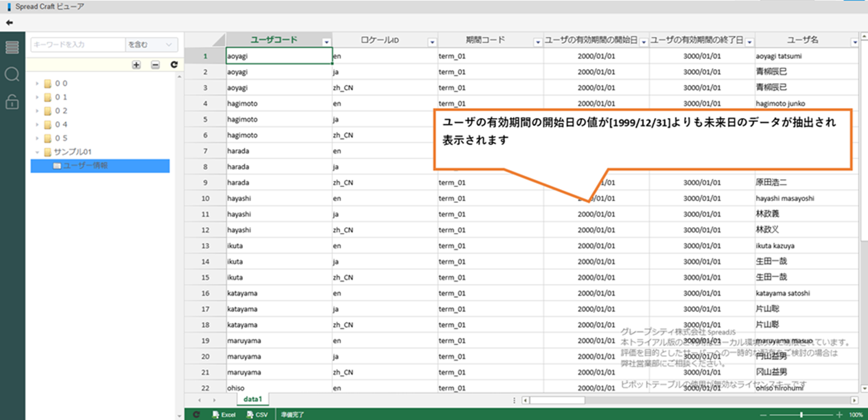Open the data list sidebar icon

[12, 47]
